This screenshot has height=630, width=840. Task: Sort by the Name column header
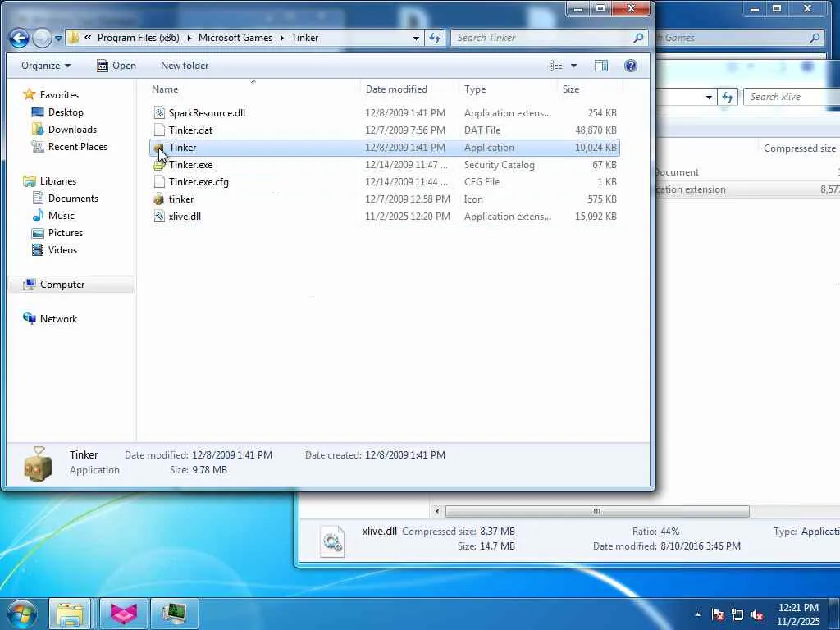(253, 89)
